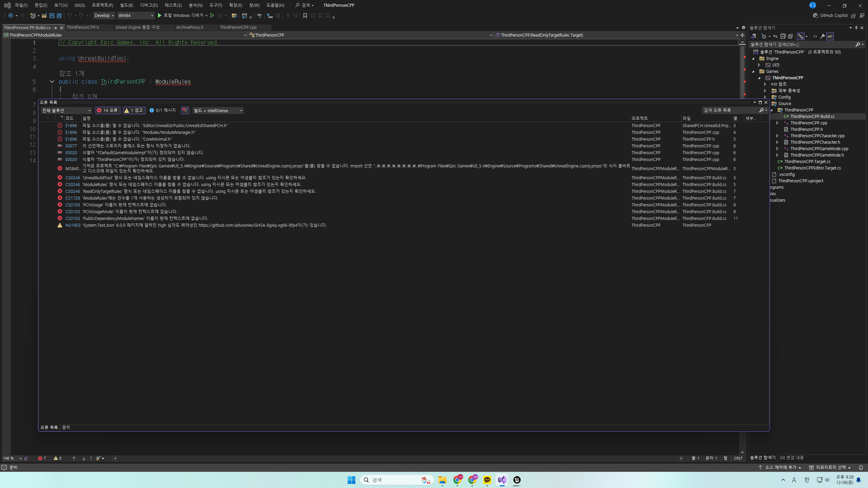Viewport: 868px width, 488px height.
Task: Click the Save All icon
Action: [x=59, y=16]
